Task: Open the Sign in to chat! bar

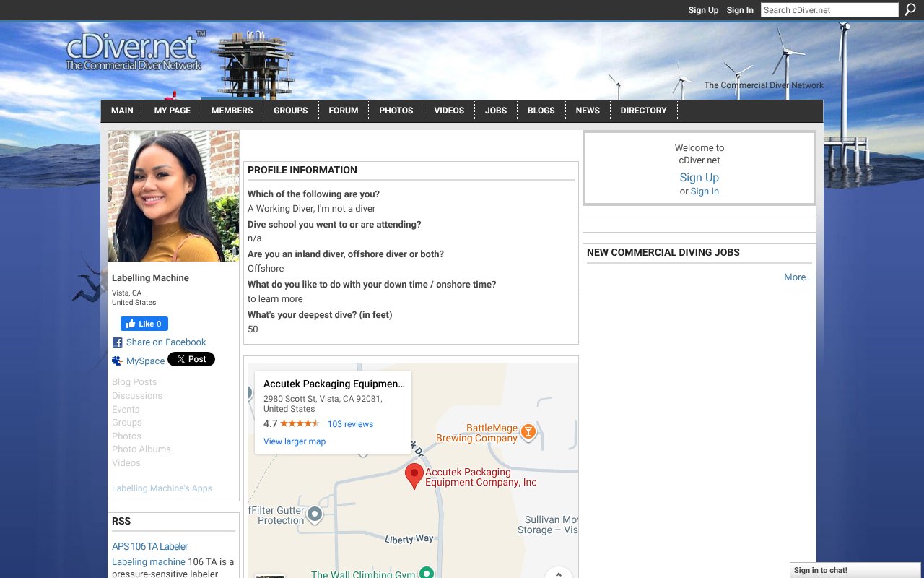Action: tap(855, 570)
